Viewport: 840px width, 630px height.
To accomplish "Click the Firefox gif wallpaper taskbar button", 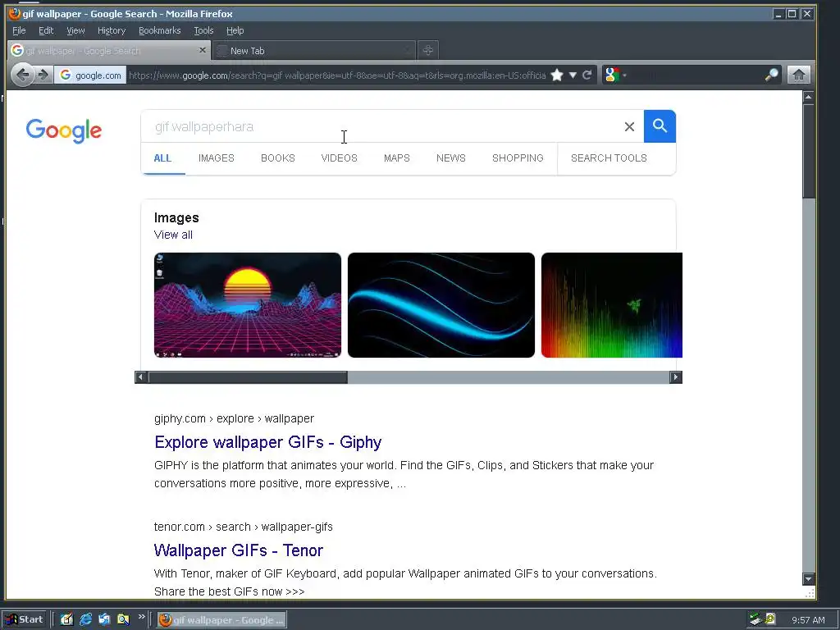I will pyautogui.click(x=221, y=620).
